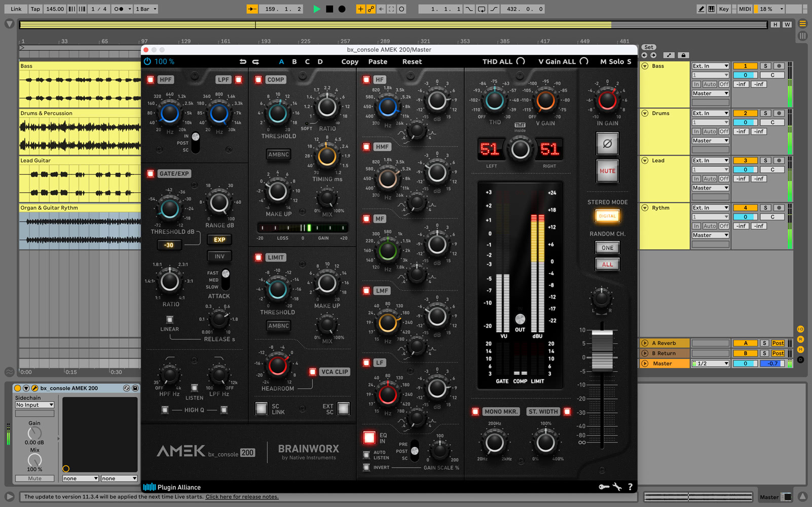The height and width of the screenshot is (507, 812).
Task: Collapse the Lead track fold triangle
Action: pyautogui.click(x=645, y=160)
